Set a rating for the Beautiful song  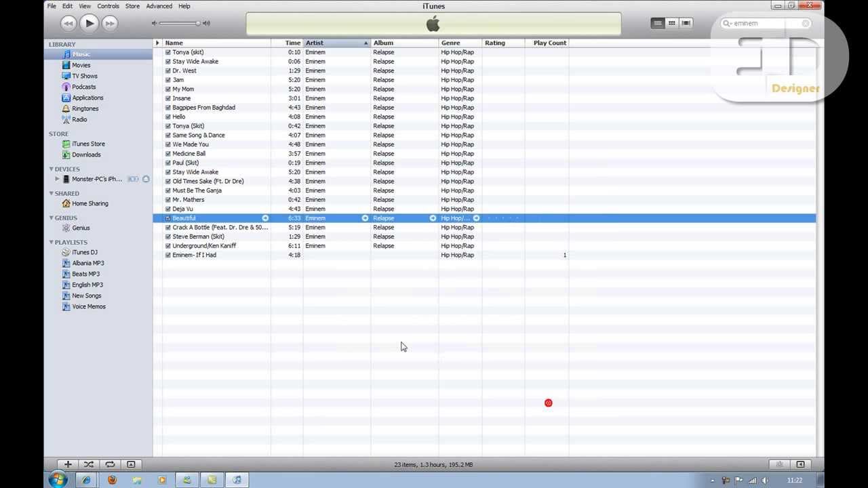point(503,218)
